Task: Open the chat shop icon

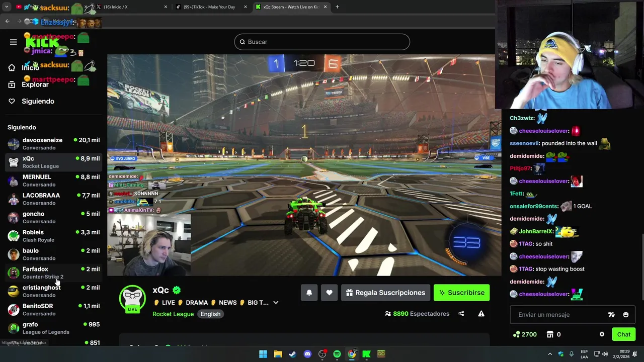Action: [550, 334]
